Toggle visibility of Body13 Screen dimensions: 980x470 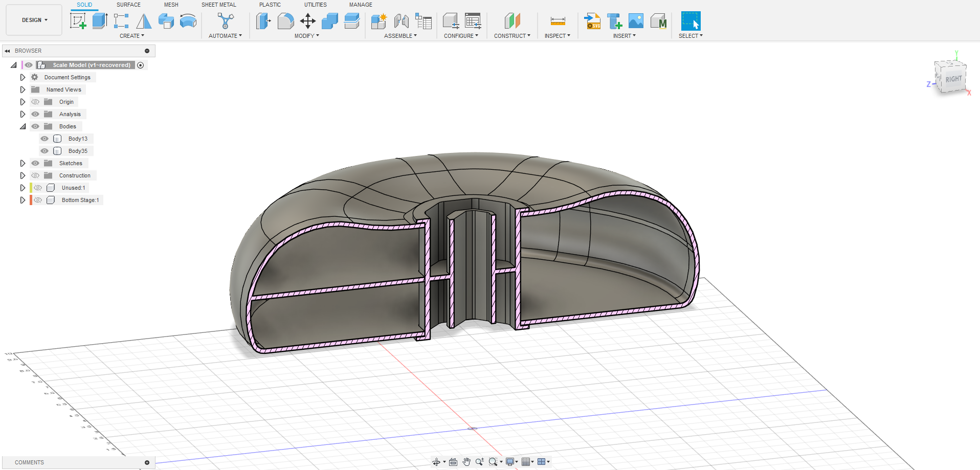tap(44, 139)
